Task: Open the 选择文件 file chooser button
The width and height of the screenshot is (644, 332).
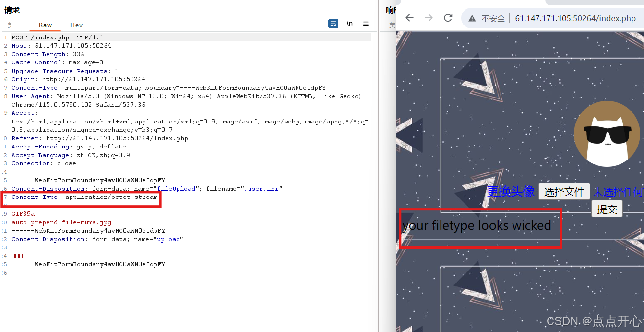Action: (564, 191)
